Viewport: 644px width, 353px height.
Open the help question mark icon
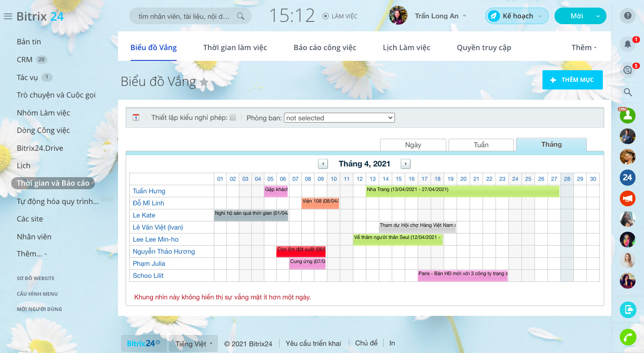[x=627, y=16]
